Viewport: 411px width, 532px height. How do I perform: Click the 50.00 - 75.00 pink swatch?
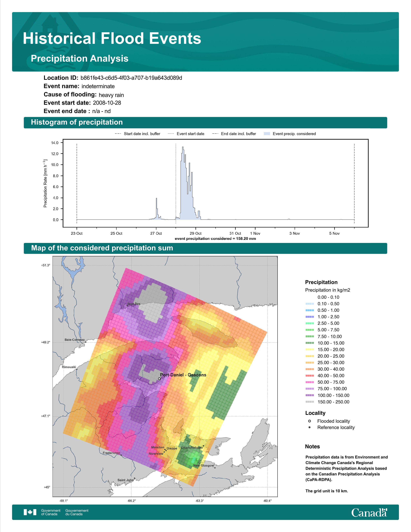tap(310, 382)
